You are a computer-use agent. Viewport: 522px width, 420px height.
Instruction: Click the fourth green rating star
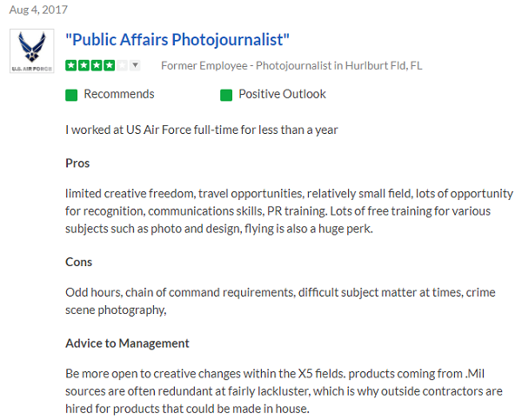coord(107,65)
